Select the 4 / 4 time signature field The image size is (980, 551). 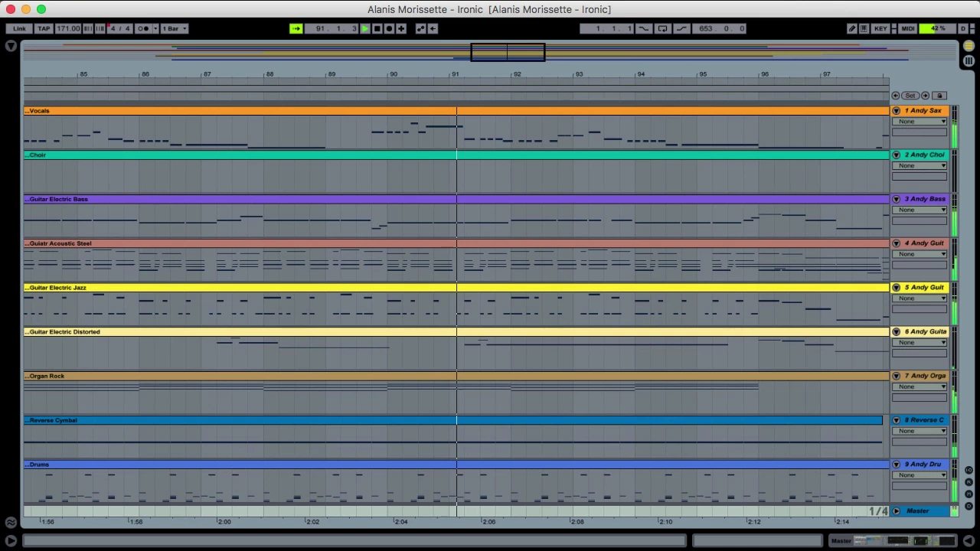click(x=120, y=28)
